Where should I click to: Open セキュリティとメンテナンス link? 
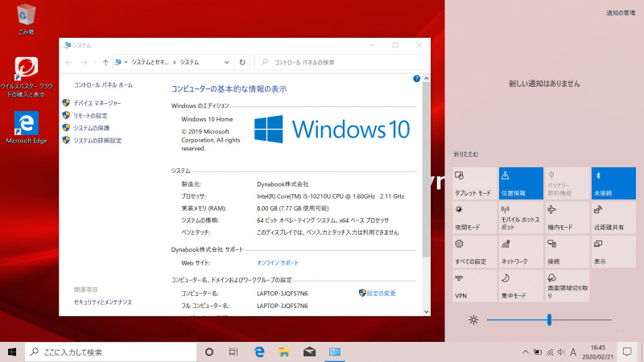[103, 302]
